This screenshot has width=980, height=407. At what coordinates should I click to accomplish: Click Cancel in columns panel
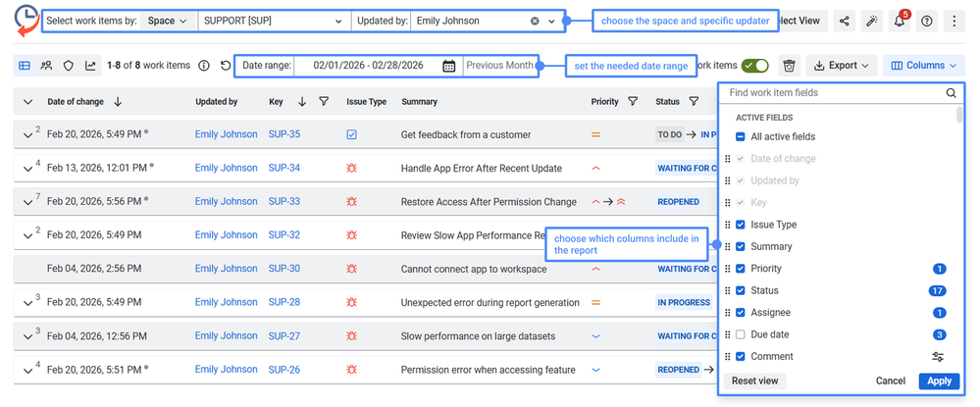(891, 381)
